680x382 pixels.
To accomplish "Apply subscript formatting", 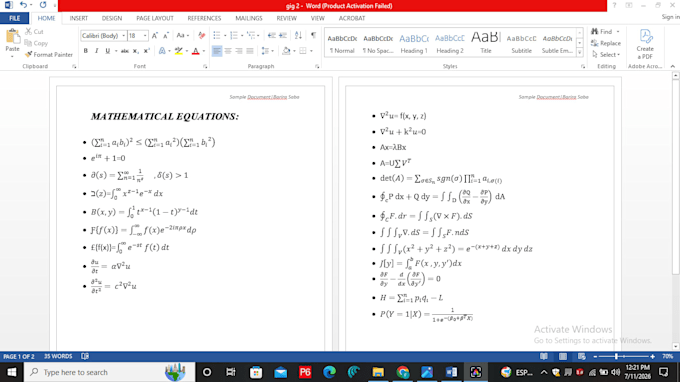I will (x=136, y=51).
